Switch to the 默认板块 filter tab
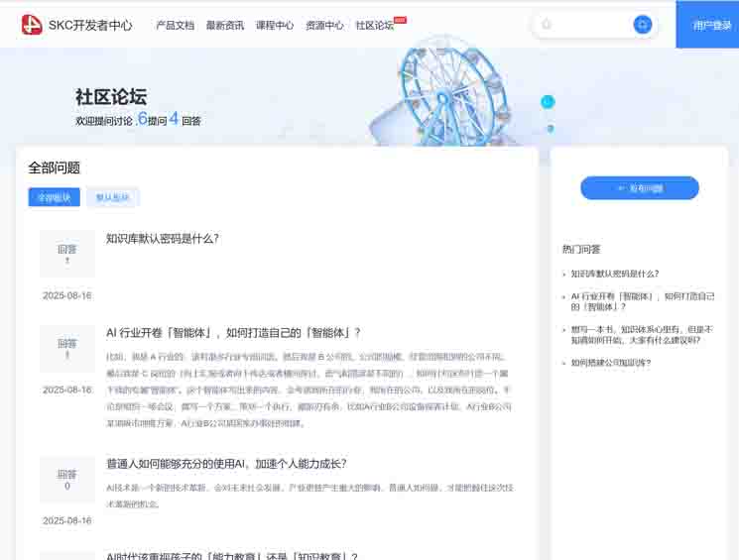 click(112, 197)
